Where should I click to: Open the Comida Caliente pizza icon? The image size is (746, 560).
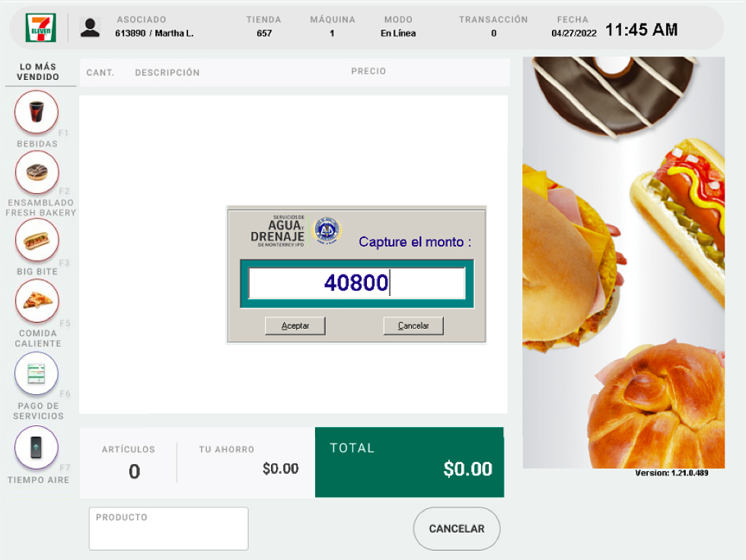click(x=37, y=301)
